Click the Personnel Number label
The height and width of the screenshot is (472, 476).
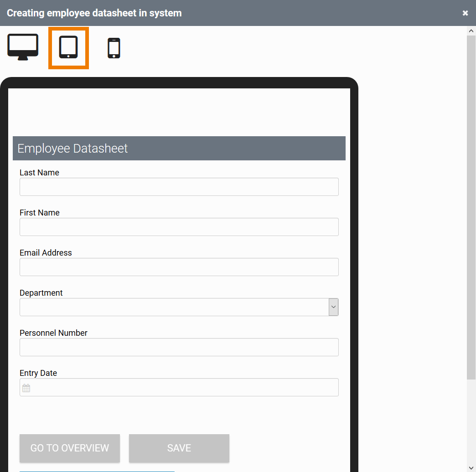(53, 333)
